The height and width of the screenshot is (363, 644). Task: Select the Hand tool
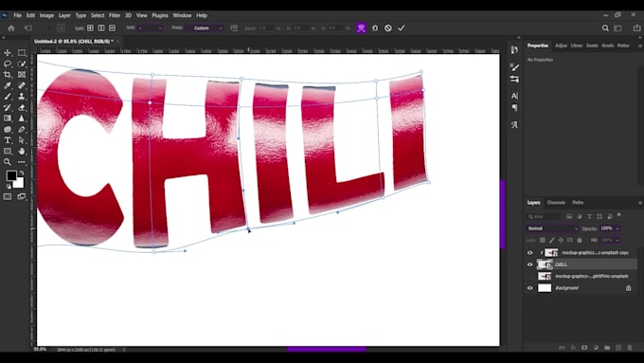(22, 151)
